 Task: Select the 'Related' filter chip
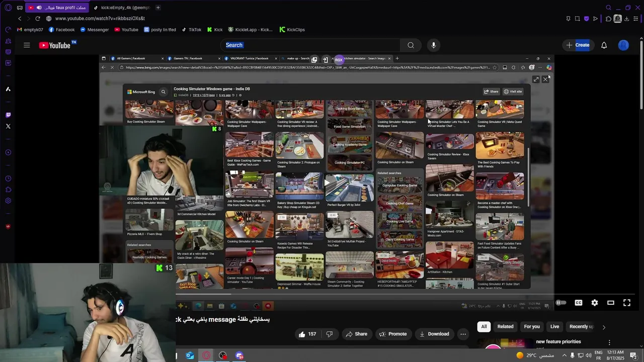505,327
